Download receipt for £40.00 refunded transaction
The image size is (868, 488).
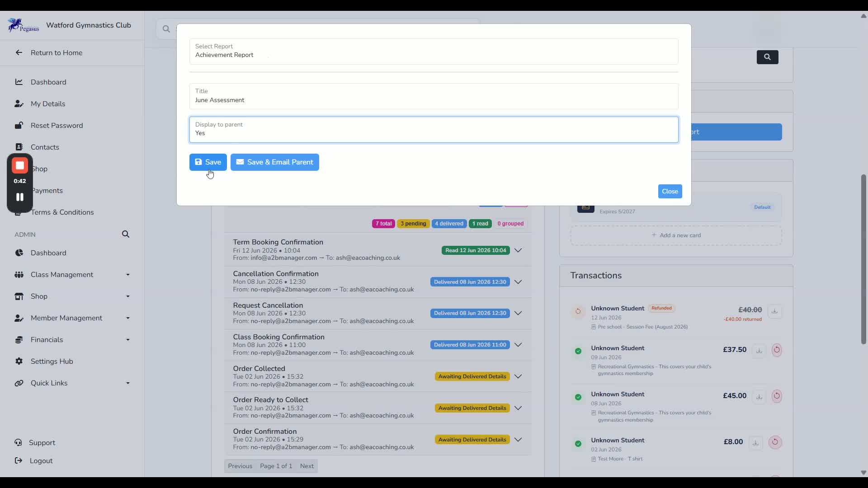(774, 311)
